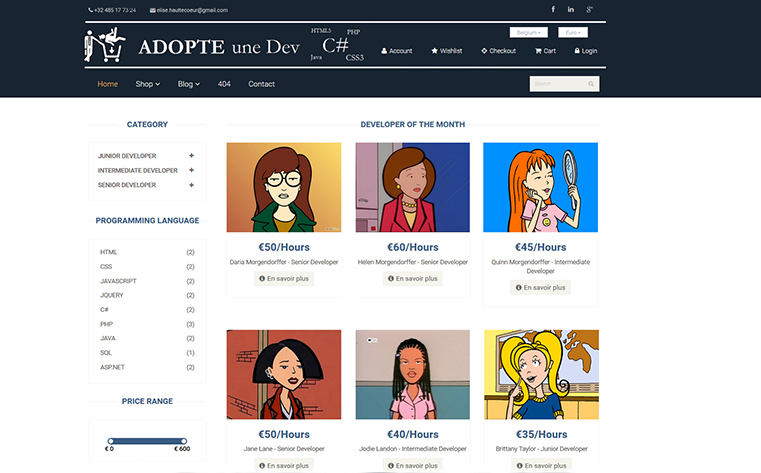Click Jodie Landon - Intermediate Developer name

pos(413,449)
